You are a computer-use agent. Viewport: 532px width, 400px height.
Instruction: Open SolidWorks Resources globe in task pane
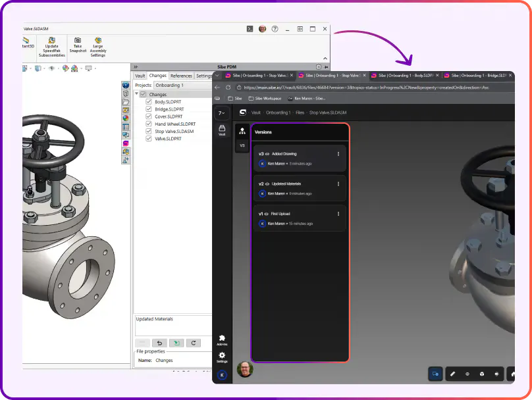126,85
